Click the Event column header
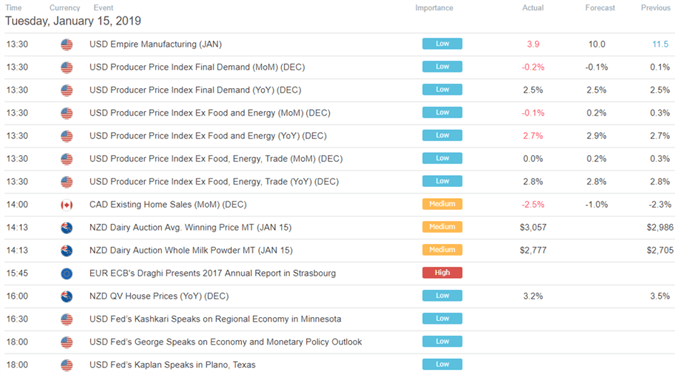Viewport: 680px width, 375px height. coord(103,8)
